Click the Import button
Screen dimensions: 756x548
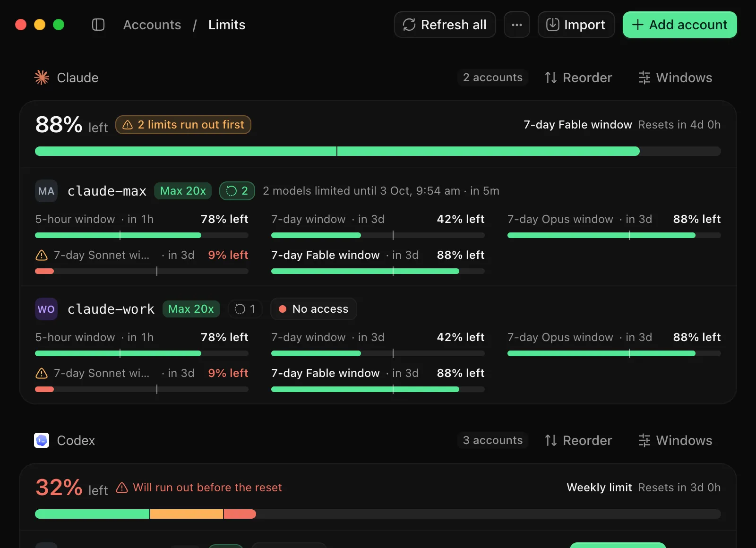click(x=576, y=25)
